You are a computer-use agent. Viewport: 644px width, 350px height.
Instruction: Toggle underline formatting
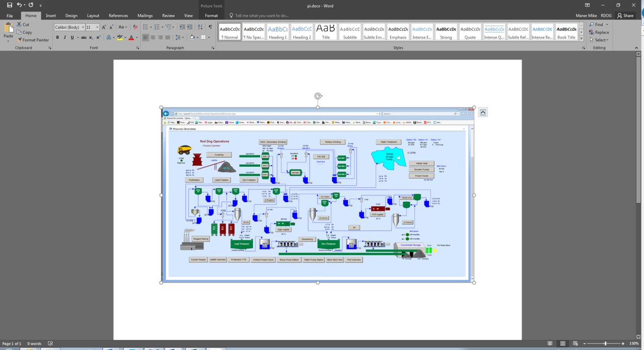[72, 37]
